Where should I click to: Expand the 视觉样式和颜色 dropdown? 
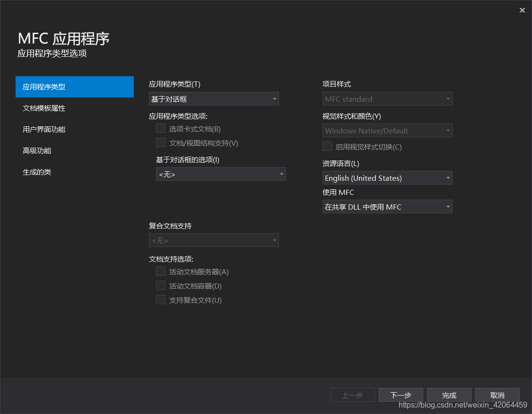[x=387, y=130]
